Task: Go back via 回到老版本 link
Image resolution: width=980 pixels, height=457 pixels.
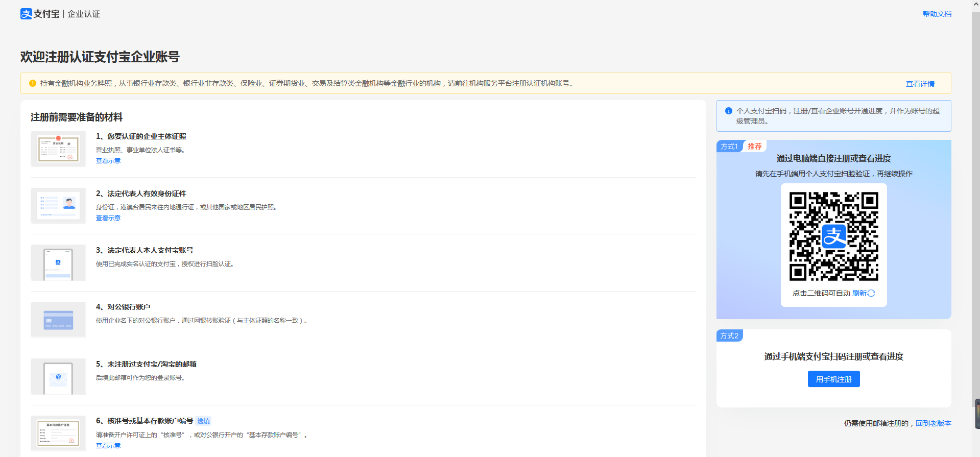Action: pyautogui.click(x=933, y=423)
